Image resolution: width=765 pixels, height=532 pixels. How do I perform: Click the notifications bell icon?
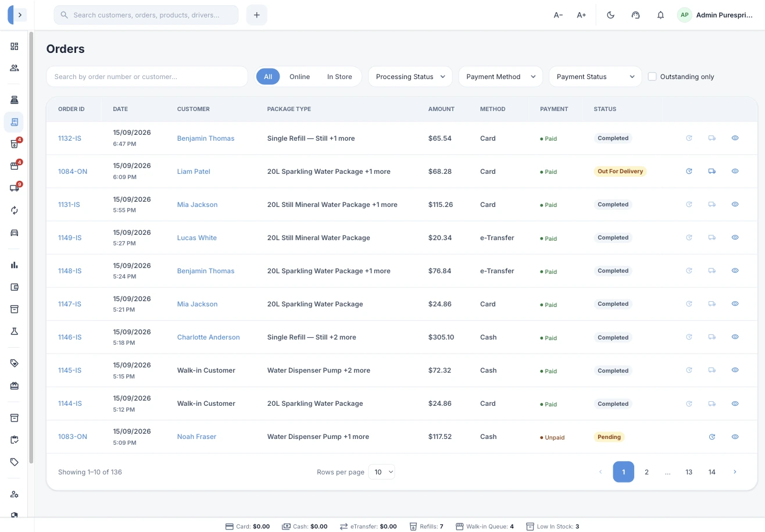pos(660,15)
